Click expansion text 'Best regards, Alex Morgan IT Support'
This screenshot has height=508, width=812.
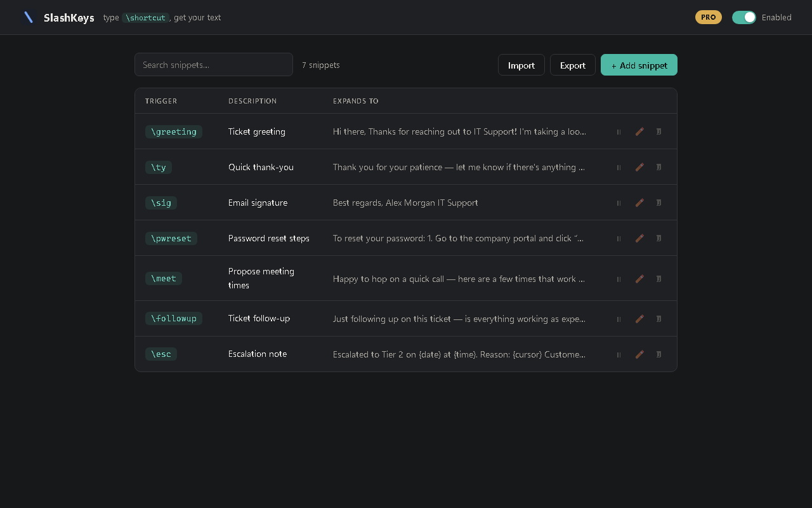405,203
